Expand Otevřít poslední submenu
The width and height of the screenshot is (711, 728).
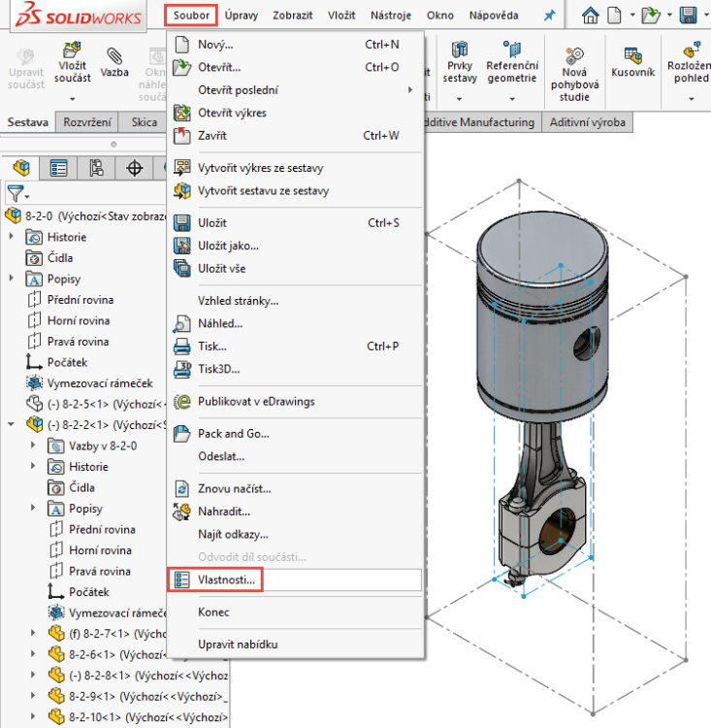tap(295, 90)
